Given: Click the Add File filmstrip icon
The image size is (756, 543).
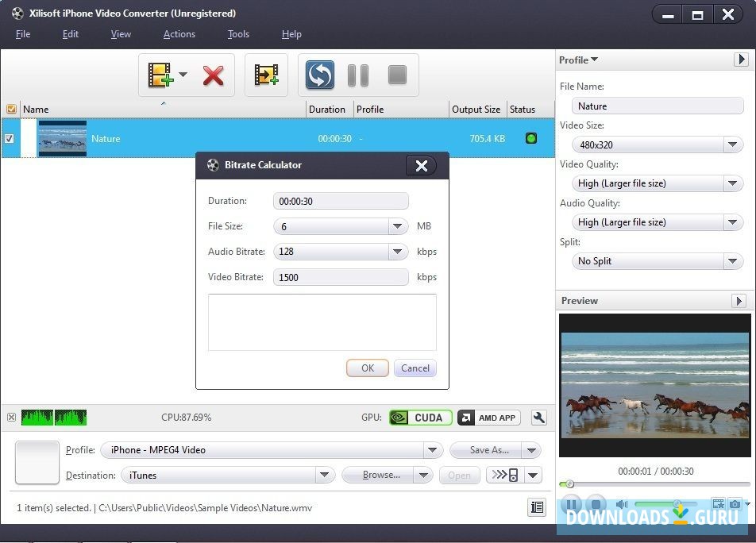Looking at the screenshot, I should point(160,75).
